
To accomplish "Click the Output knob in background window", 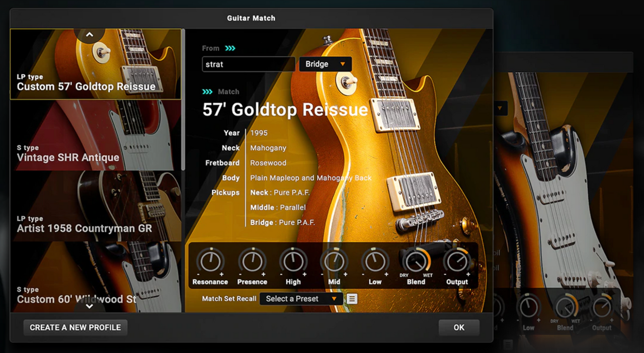I will [x=602, y=308].
